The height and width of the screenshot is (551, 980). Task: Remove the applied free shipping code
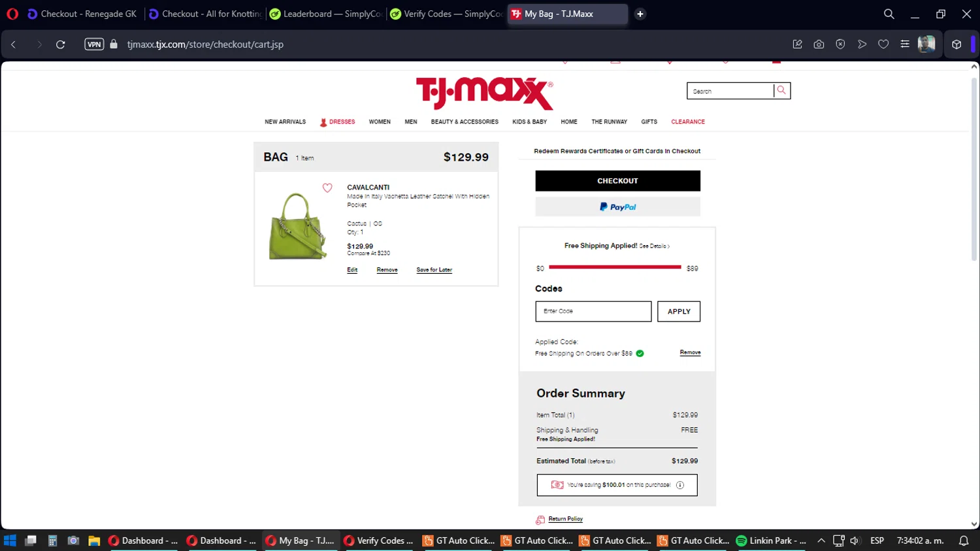(690, 353)
